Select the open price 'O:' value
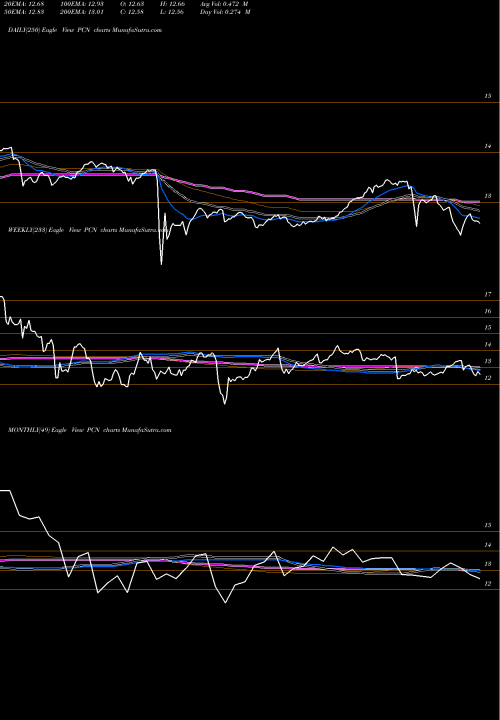This screenshot has height=720, width=500. [132, 4]
